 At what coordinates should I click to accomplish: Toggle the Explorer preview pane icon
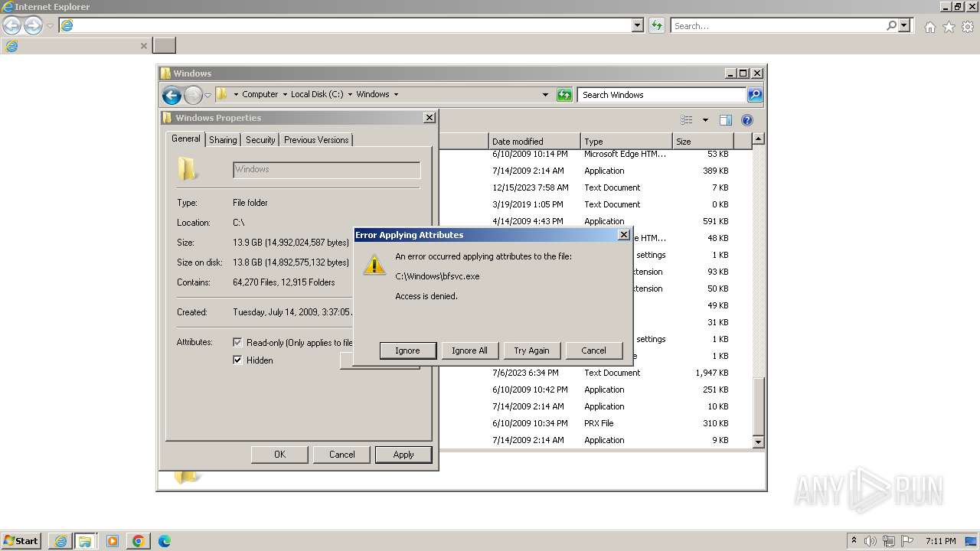point(726,120)
